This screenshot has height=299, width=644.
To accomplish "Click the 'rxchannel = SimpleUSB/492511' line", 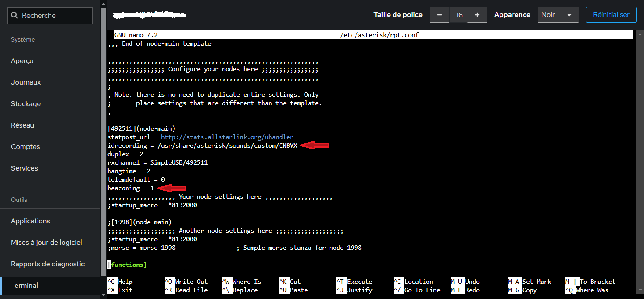I will tap(157, 162).
